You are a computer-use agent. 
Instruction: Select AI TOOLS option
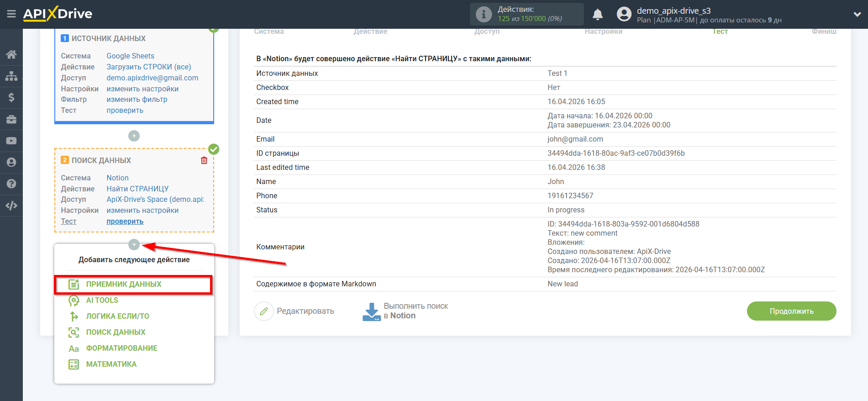[102, 300]
